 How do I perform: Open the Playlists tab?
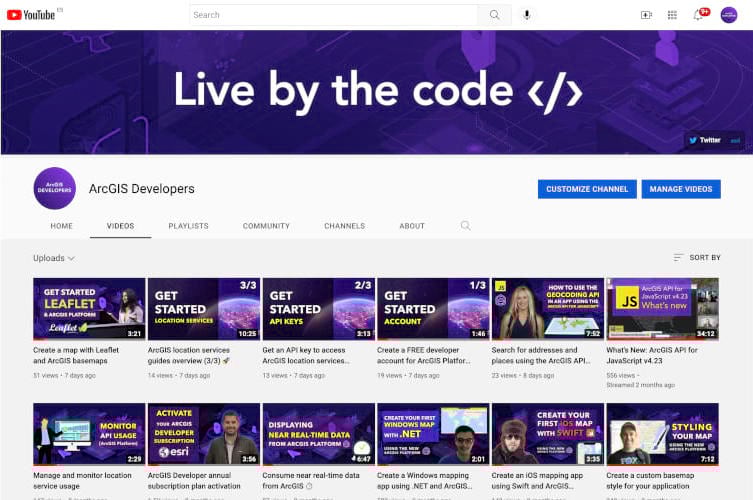tap(188, 226)
